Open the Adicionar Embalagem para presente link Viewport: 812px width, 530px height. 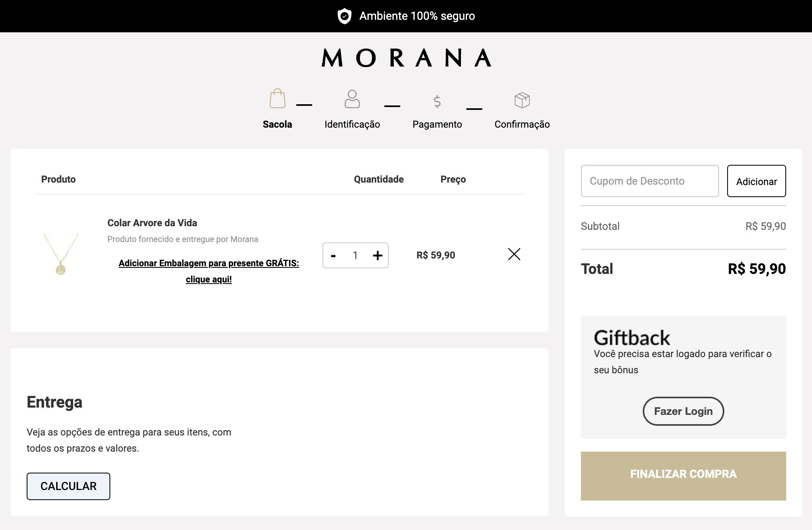pyautogui.click(x=209, y=271)
